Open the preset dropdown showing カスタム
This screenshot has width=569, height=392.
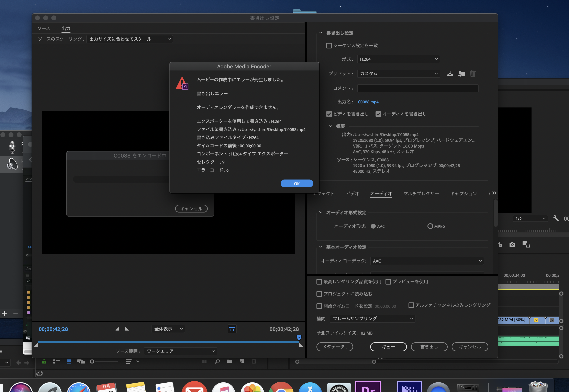398,73
